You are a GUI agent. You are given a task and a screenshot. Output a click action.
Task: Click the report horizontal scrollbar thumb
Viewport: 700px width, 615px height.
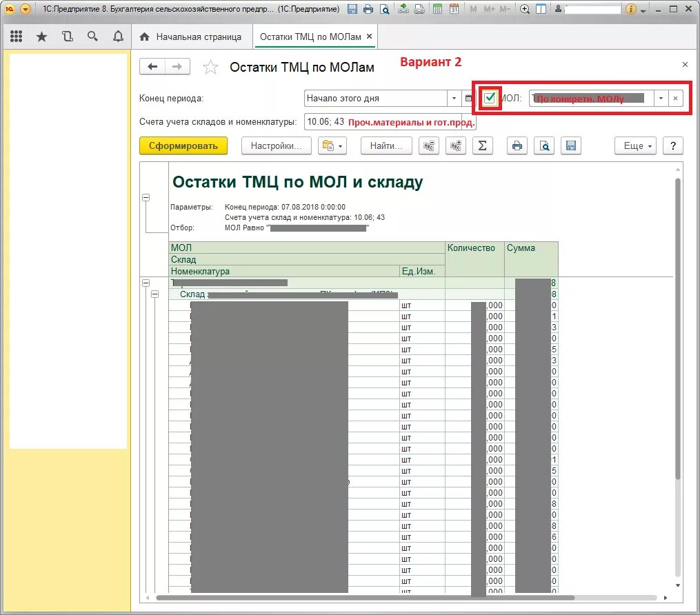[365, 598]
